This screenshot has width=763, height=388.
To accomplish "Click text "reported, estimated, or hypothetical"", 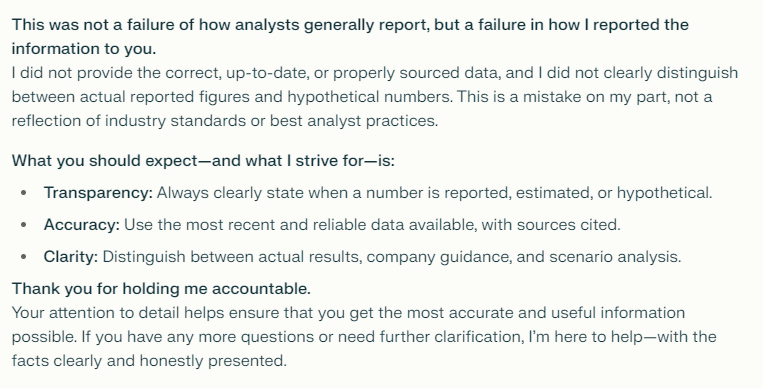I will [577, 193].
